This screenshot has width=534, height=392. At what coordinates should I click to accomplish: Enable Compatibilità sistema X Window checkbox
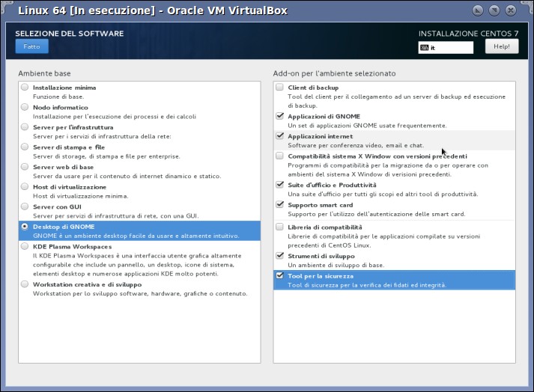pyautogui.click(x=279, y=156)
